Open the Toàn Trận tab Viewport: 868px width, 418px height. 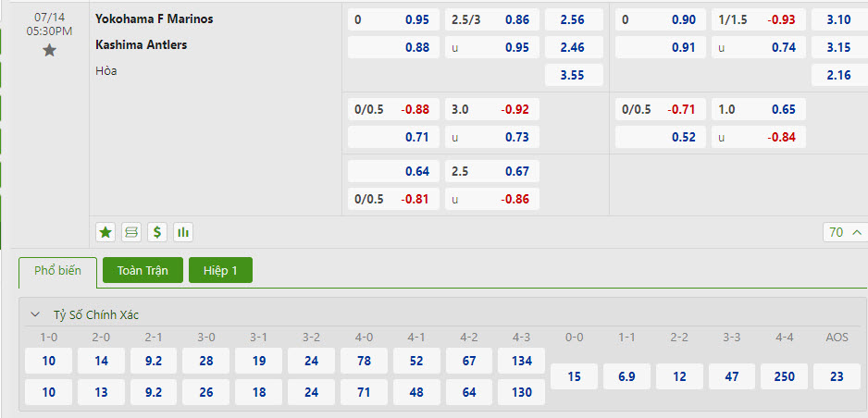(143, 271)
